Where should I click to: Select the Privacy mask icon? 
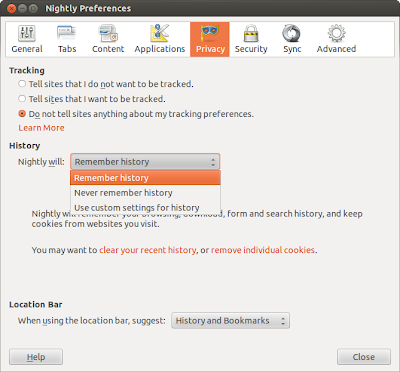(x=210, y=33)
